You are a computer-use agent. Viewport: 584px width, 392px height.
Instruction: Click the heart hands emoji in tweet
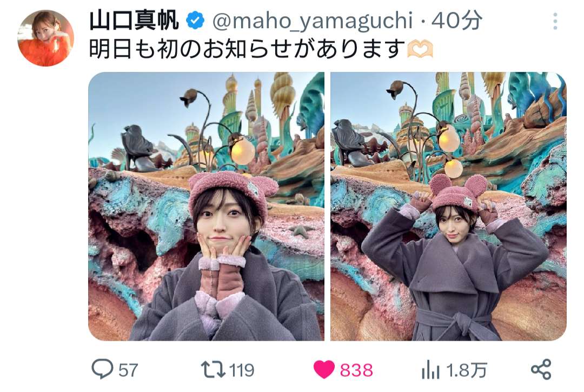tap(420, 49)
